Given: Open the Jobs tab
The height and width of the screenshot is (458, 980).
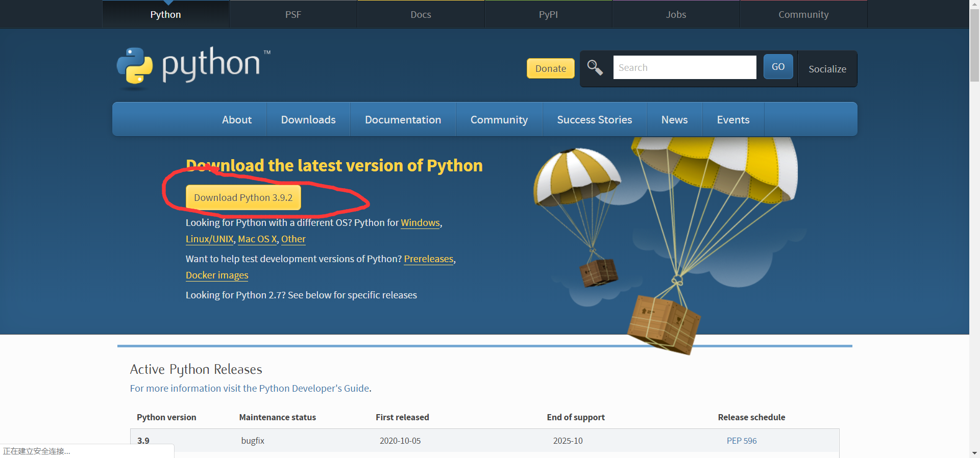Looking at the screenshot, I should (x=676, y=14).
